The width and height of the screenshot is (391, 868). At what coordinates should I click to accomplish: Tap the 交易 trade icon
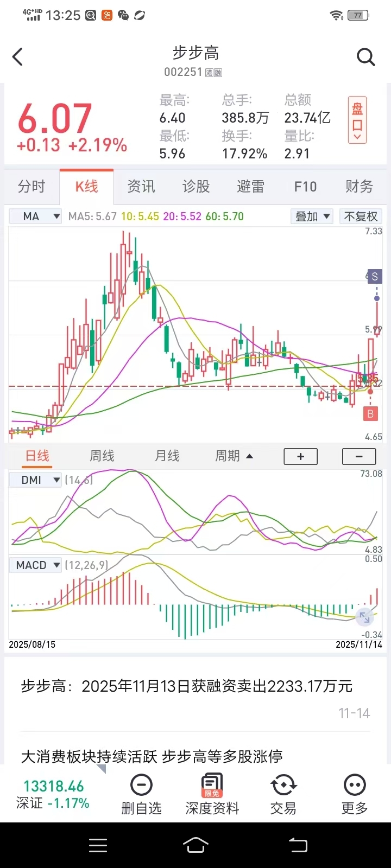coord(283,785)
